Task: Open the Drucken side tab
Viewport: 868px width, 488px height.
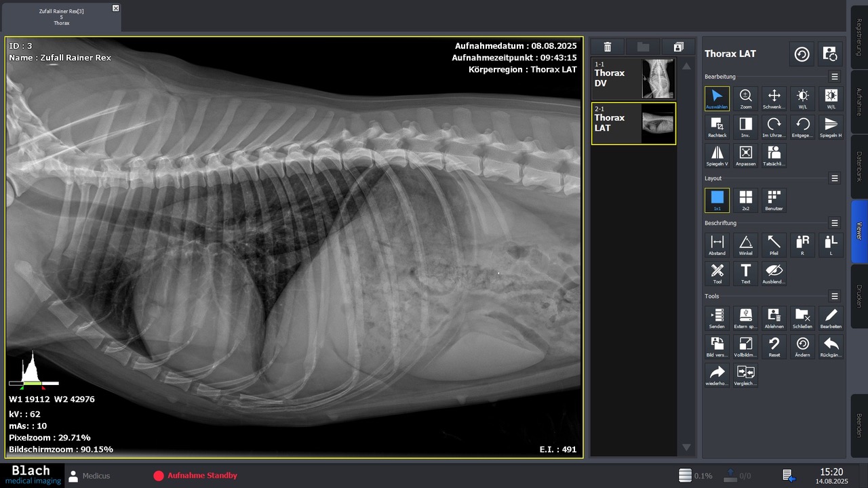Action: (859, 296)
